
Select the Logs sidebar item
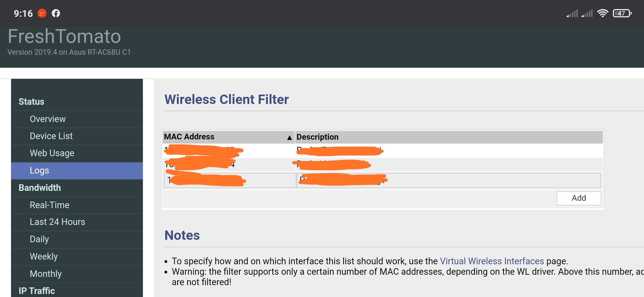tap(39, 171)
